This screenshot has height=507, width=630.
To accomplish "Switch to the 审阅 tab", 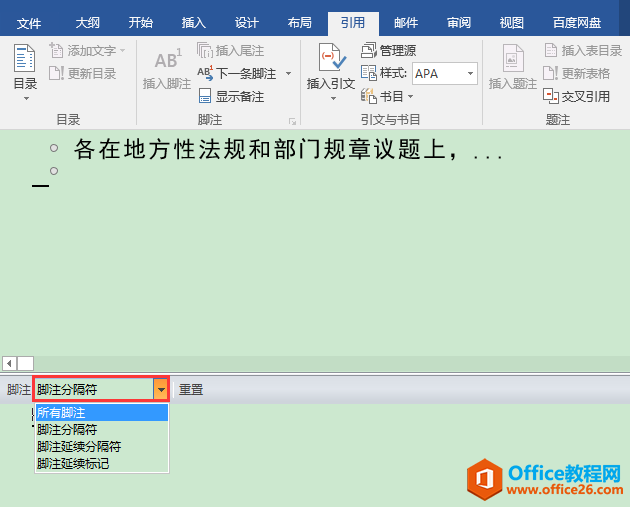I will [x=458, y=23].
